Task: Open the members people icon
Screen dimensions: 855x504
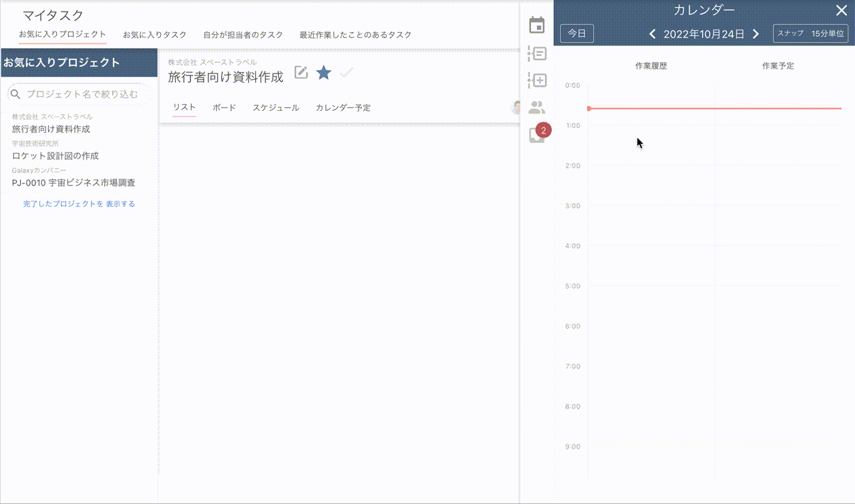Action: pos(537,107)
